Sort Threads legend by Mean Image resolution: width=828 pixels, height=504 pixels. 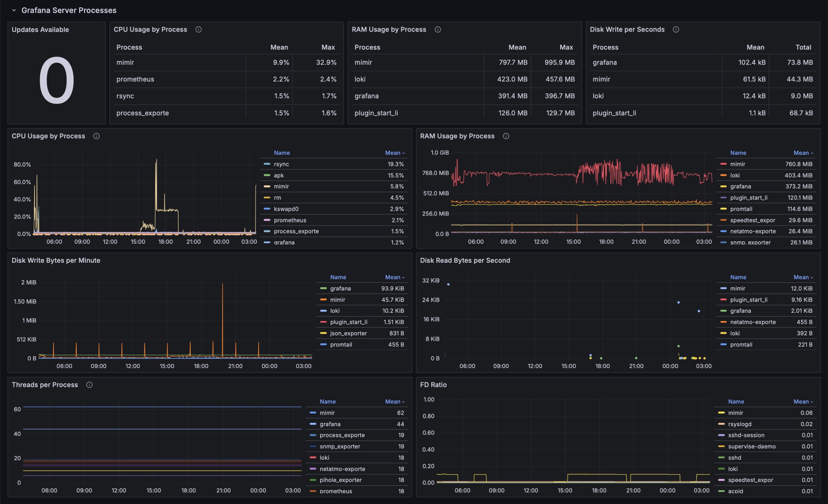click(x=395, y=401)
